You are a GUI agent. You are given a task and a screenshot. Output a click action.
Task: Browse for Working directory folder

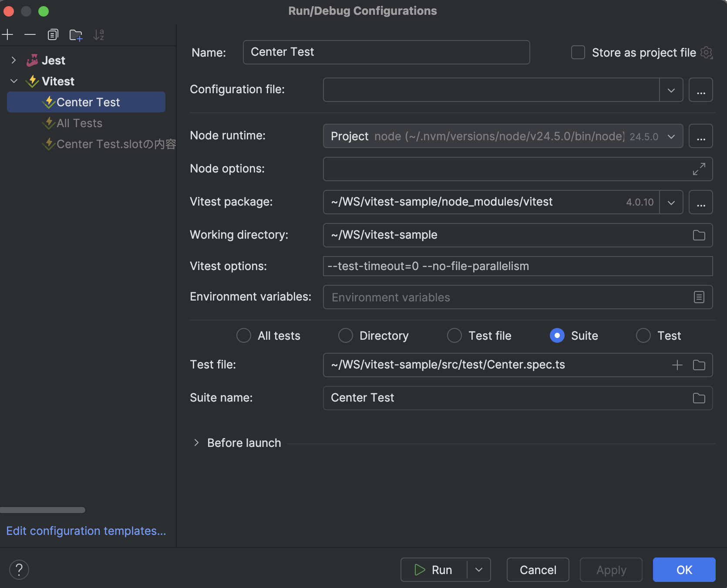(x=699, y=235)
